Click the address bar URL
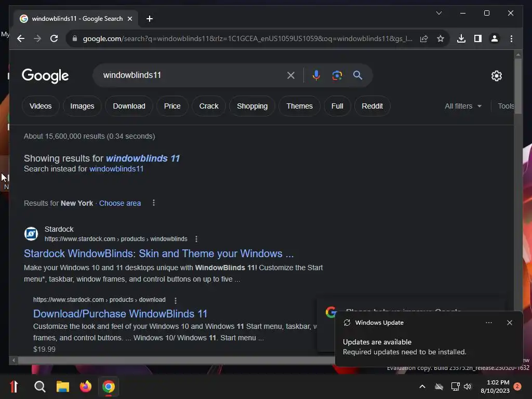Screen dimensions: 532x399 [248, 38]
